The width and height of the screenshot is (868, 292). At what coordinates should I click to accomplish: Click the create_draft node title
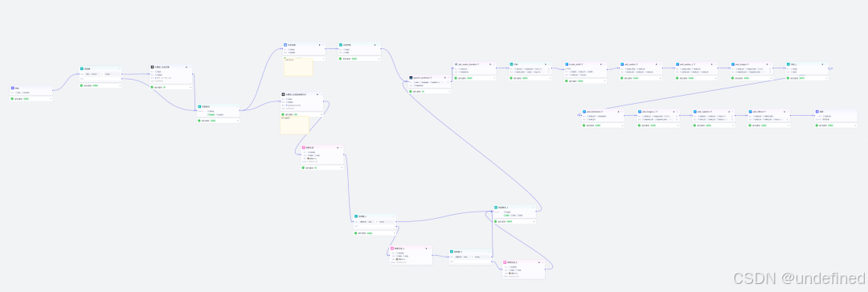click(x=575, y=64)
